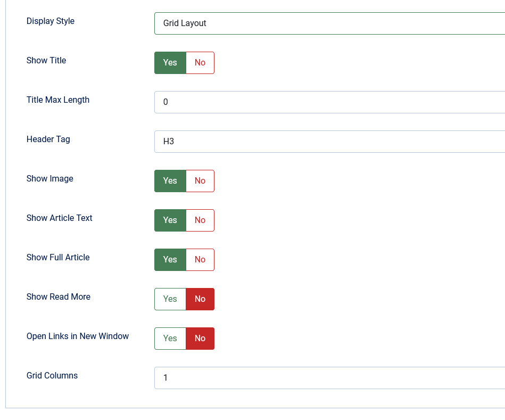Select No for Show Full Article
This screenshot has width=505, height=420.
[x=200, y=260]
